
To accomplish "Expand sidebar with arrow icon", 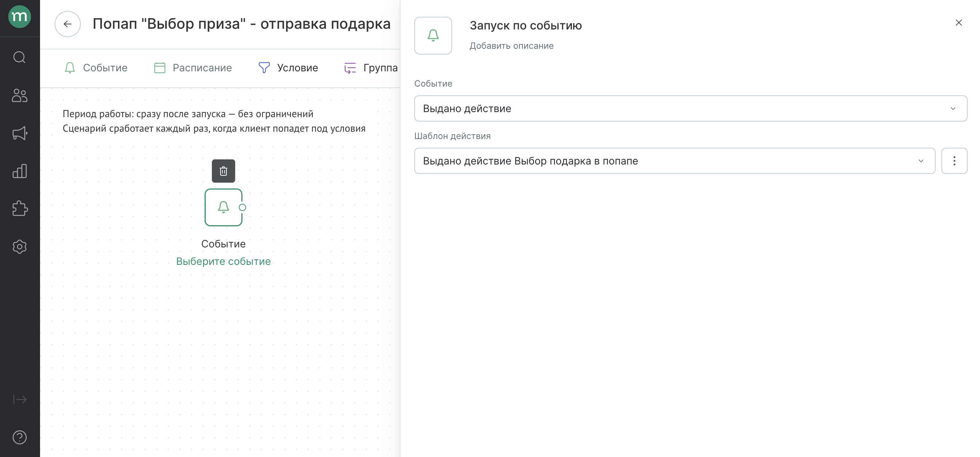I will [19, 400].
